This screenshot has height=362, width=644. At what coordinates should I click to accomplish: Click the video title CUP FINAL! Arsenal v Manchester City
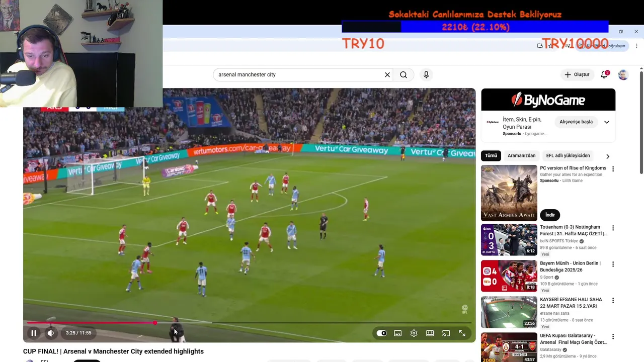(x=113, y=351)
